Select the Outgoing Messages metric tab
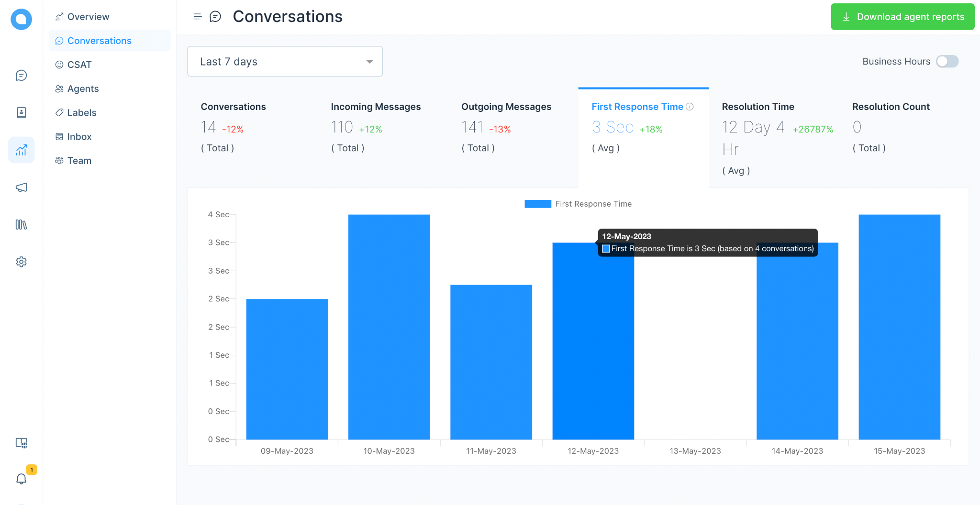 tap(513, 137)
